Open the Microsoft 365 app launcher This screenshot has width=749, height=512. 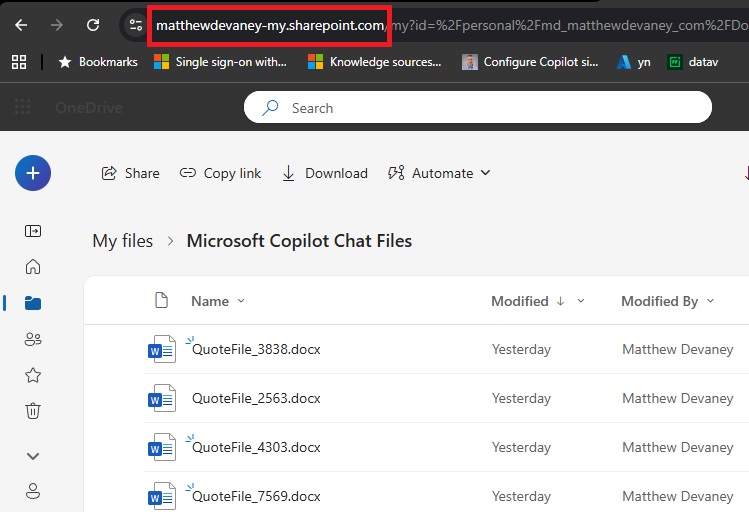tap(22, 107)
